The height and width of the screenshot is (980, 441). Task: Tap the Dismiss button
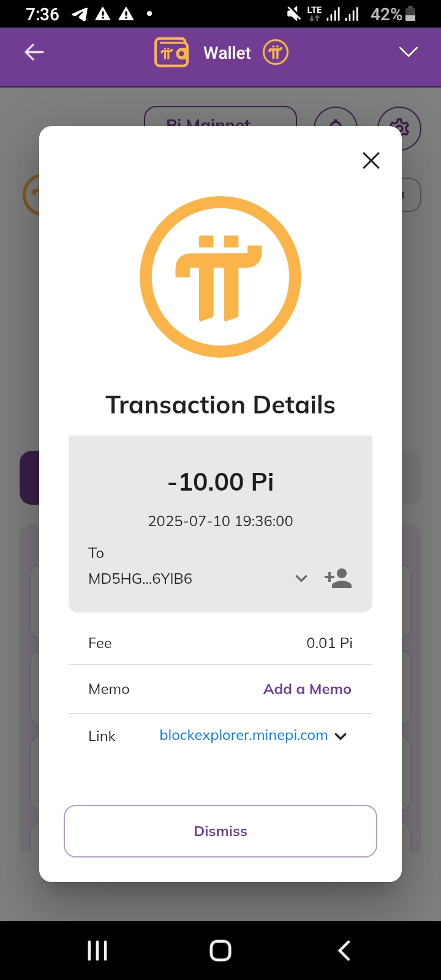coord(221,831)
